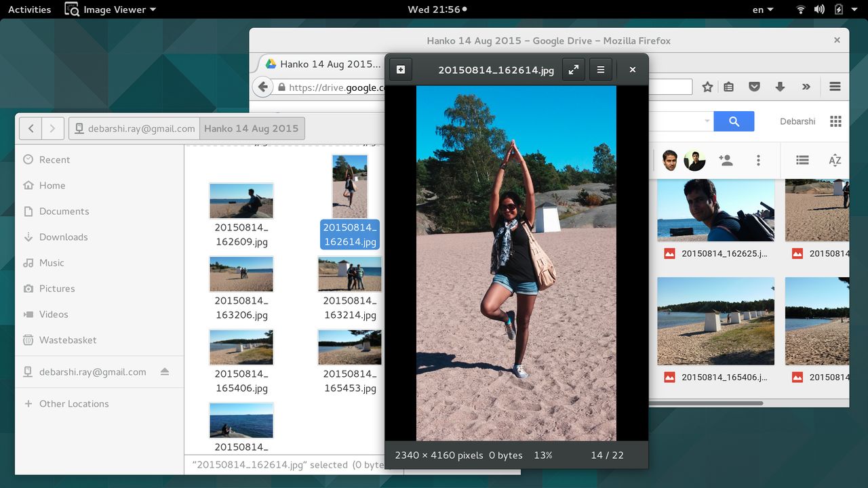Select the 20150814_163206.jpg thumbnail
This screenshot has width=868, height=488.
[x=241, y=274]
